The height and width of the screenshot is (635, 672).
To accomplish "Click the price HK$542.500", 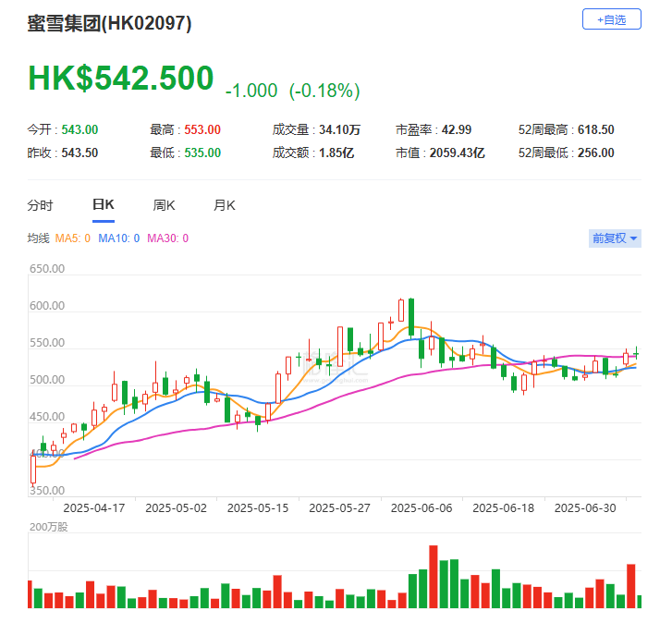I will click(x=120, y=78).
